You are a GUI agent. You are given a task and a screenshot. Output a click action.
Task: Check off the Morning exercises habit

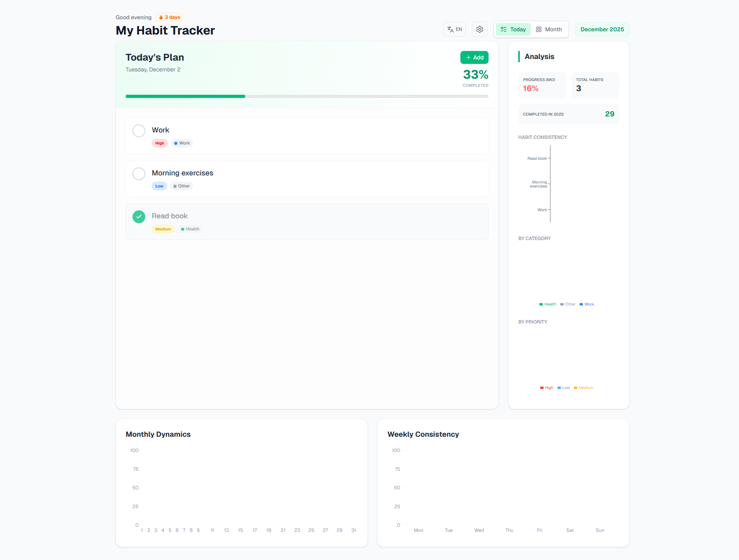pyautogui.click(x=138, y=173)
